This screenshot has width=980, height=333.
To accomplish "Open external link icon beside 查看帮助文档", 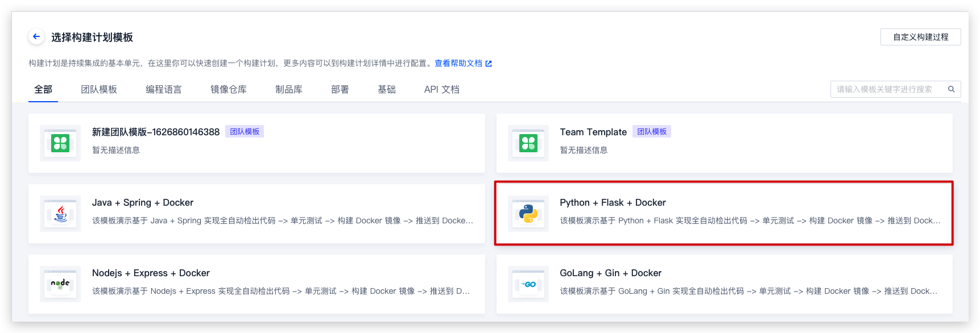I will (x=489, y=64).
